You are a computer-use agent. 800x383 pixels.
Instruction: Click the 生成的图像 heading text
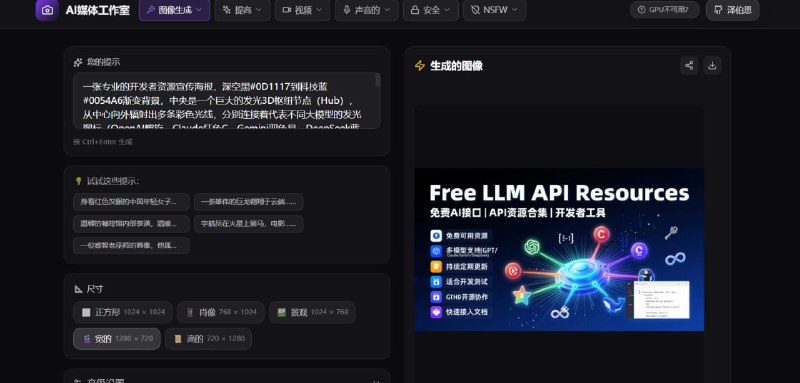456,66
